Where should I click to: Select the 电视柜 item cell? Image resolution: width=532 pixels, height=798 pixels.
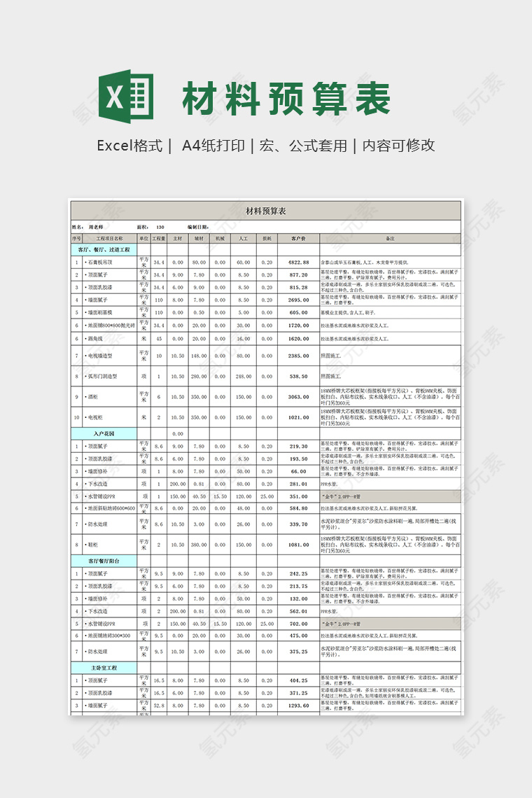tap(109, 417)
